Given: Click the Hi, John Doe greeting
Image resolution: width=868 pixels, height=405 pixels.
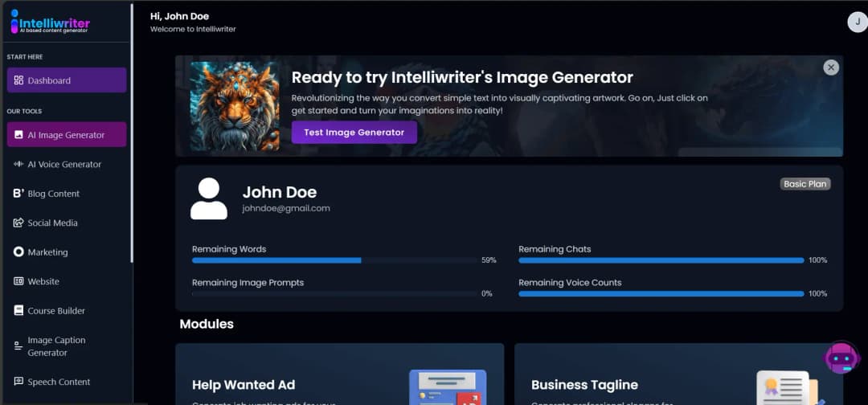Looking at the screenshot, I should [x=179, y=16].
